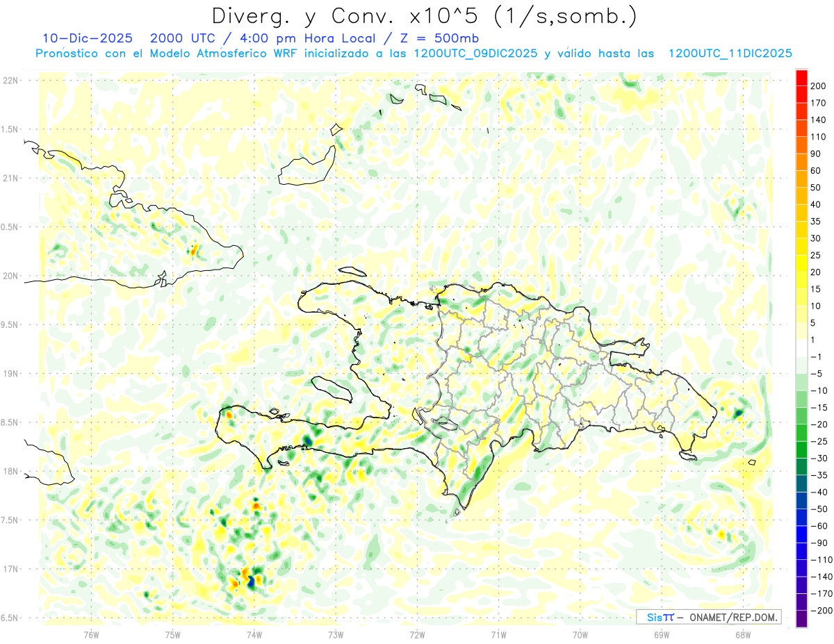
Task: Click the '18N' latitude label
Action: (x=10, y=471)
